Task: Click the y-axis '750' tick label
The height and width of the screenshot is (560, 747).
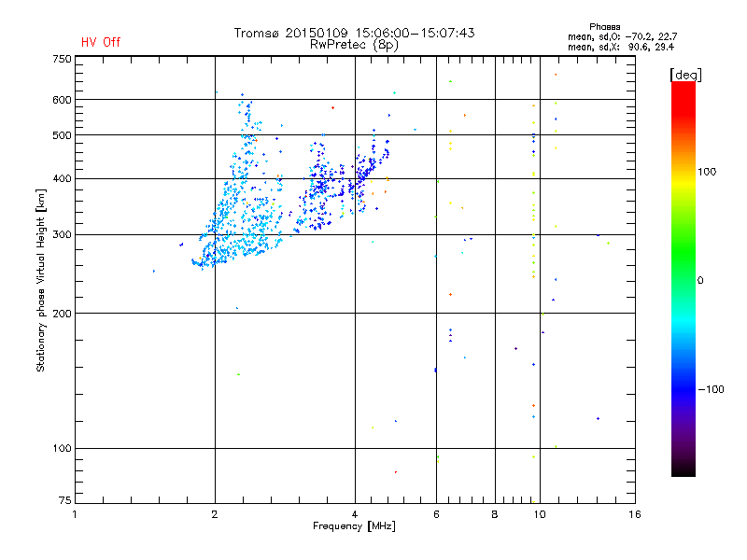Action: point(62,59)
